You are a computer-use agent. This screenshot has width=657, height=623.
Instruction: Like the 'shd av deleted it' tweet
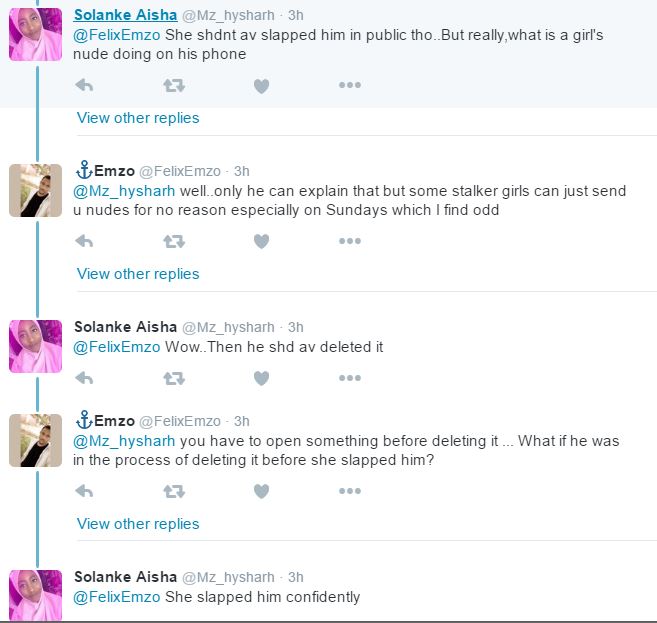pyautogui.click(x=261, y=378)
